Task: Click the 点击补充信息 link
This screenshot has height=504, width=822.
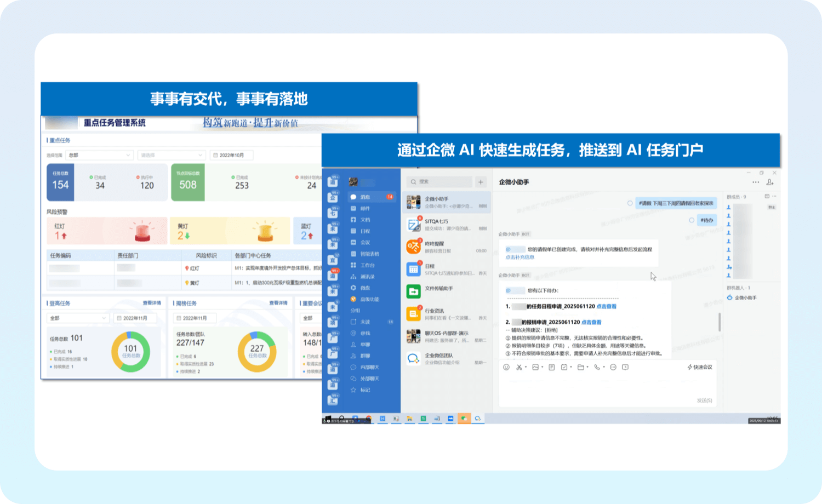Action: [520, 257]
